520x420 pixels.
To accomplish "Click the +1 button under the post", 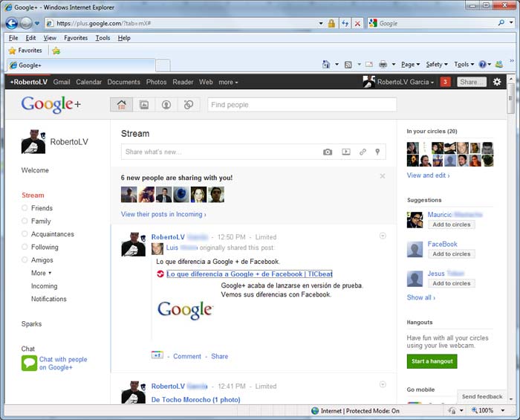I will [157, 355].
